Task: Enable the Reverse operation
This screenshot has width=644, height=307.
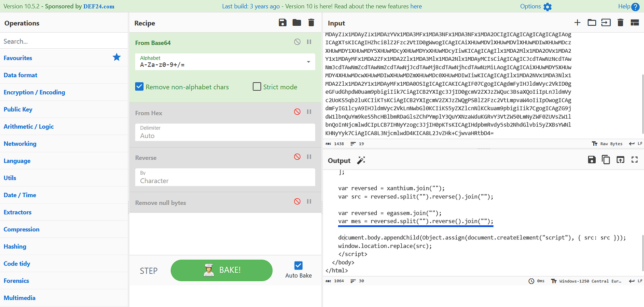Action: pyautogui.click(x=297, y=157)
